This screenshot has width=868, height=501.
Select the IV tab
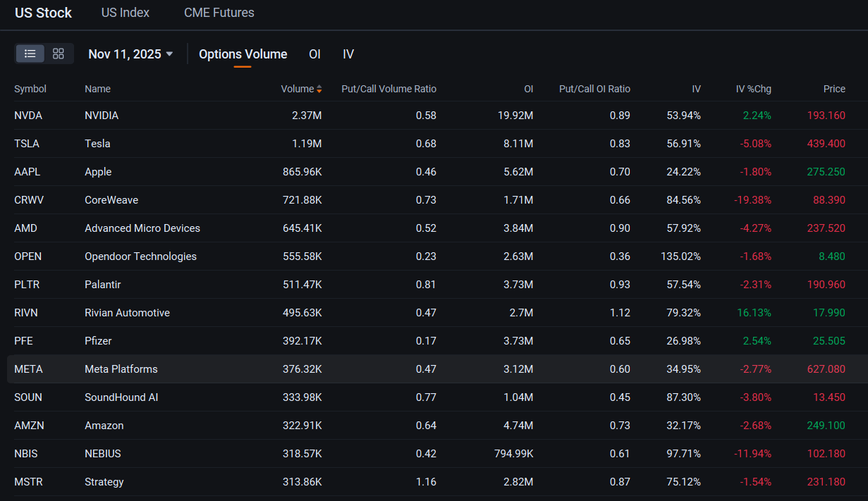coord(348,54)
